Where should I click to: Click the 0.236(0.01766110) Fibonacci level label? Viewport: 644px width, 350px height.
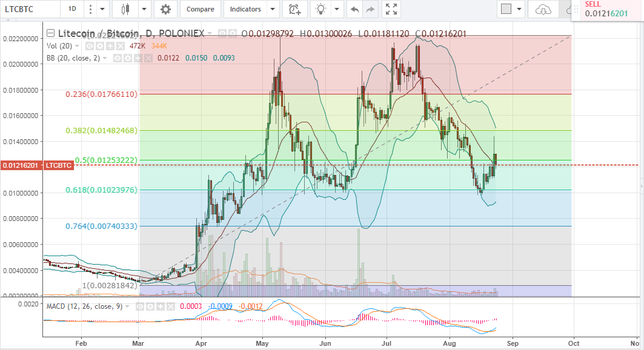coord(101,94)
